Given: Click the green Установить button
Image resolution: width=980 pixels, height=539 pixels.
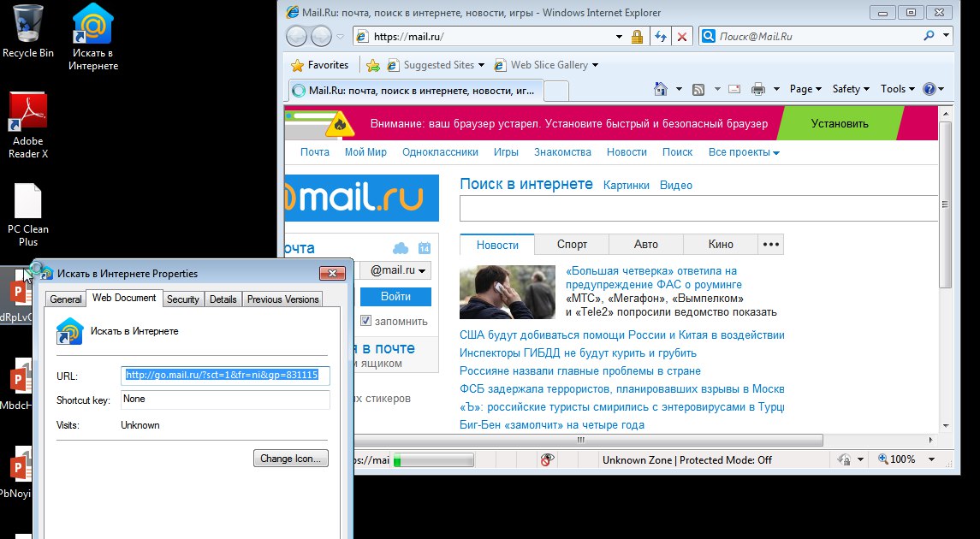Looking at the screenshot, I should [x=840, y=124].
